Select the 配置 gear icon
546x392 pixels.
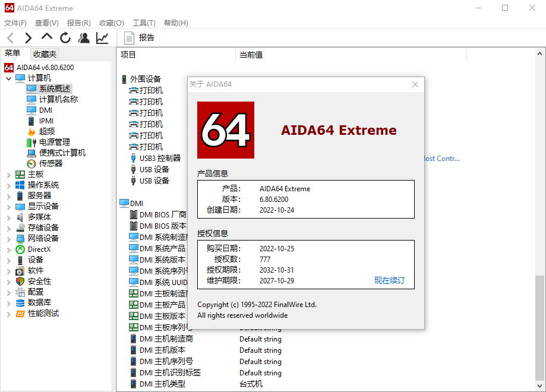(20, 292)
